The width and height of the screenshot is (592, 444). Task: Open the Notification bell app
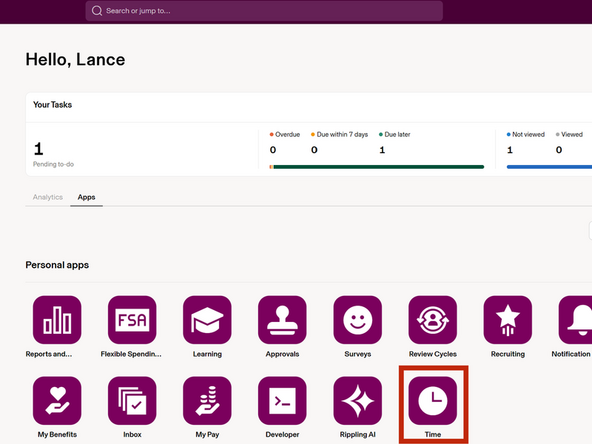[x=576, y=320]
